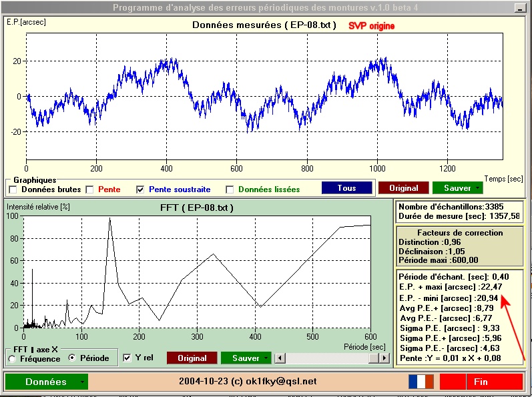Image resolution: width=532 pixels, height=397 pixels.
Task: Click the Sigma P.E.- 4,63 value
Action: 449,348
